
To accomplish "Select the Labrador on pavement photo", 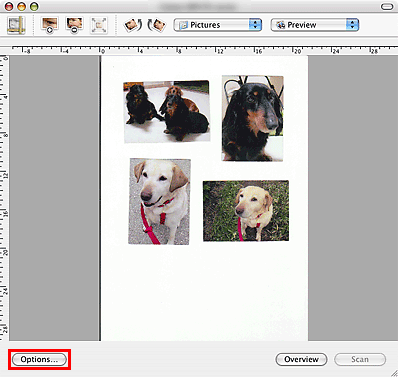I will point(160,201).
